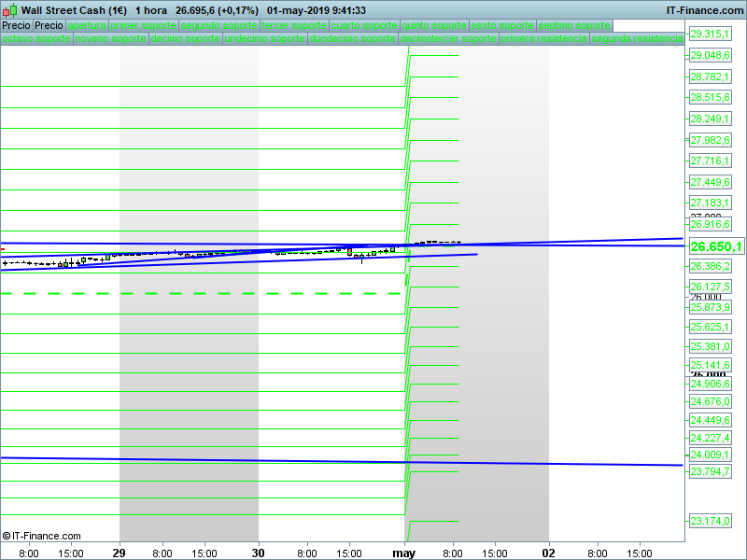
Task: Click the segunda resistencia label
Action: pos(638,38)
